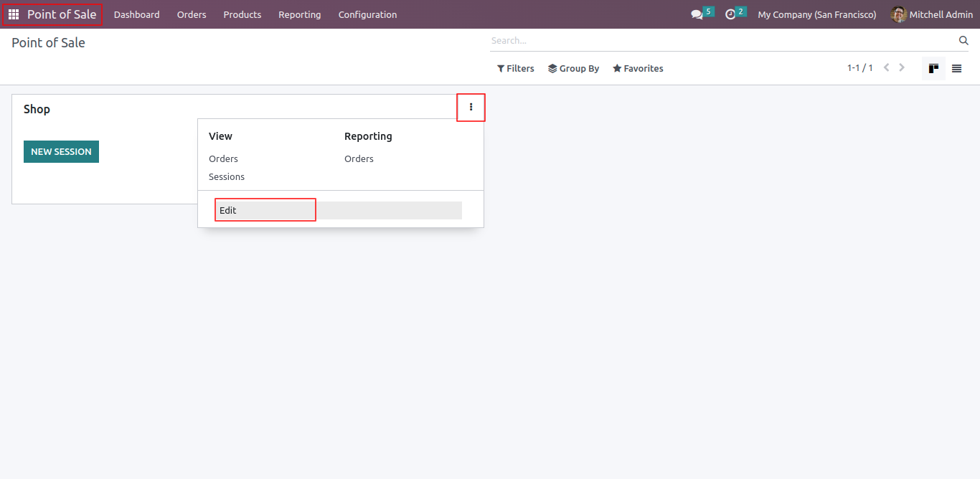Screen dimensions: 980x479
Task: Click into the Search field
Action: pyautogui.click(x=723, y=41)
